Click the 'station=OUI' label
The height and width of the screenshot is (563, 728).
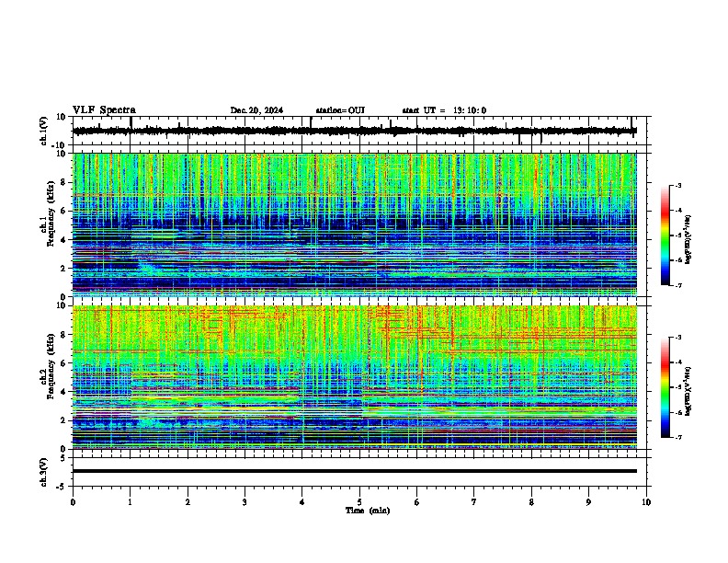click(340, 110)
